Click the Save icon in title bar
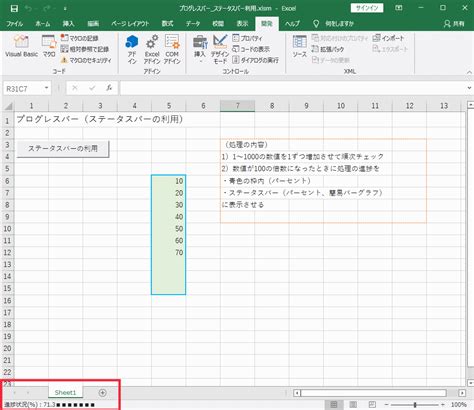 point(14,8)
